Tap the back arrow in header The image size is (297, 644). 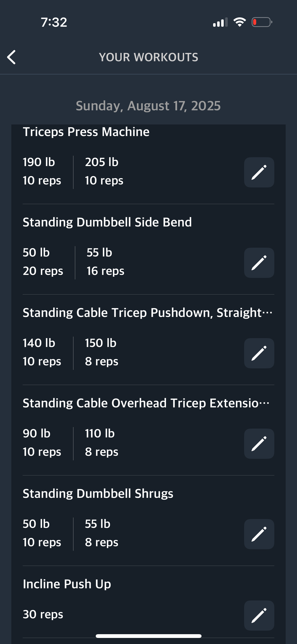tap(11, 57)
